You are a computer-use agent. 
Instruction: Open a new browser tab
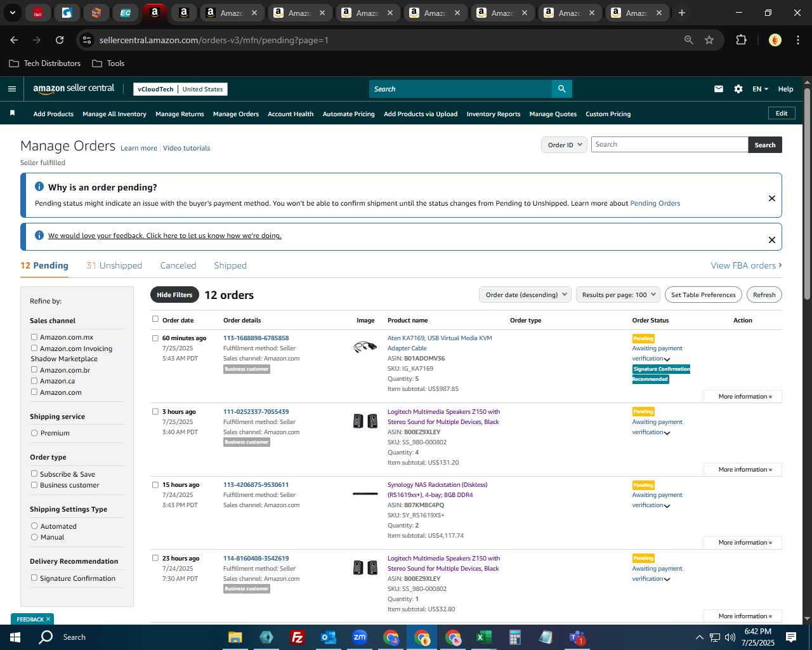click(682, 13)
